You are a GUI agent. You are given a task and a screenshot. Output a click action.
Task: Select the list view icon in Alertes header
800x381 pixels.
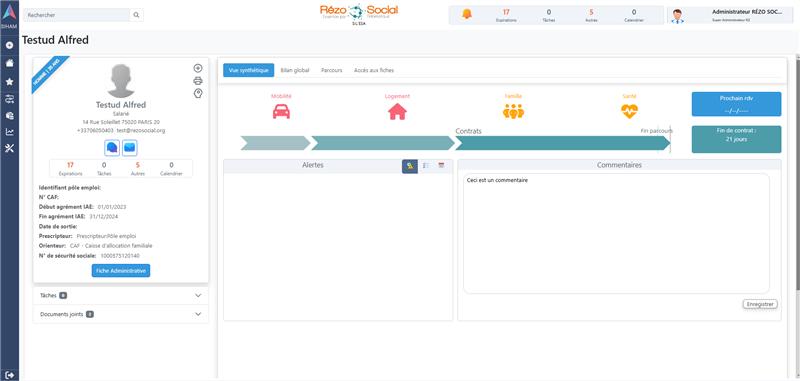426,165
